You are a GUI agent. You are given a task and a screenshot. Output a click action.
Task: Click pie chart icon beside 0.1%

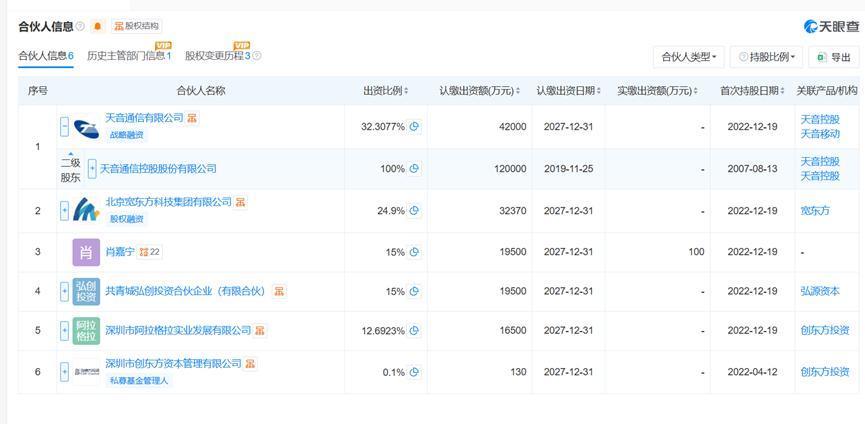click(x=414, y=372)
